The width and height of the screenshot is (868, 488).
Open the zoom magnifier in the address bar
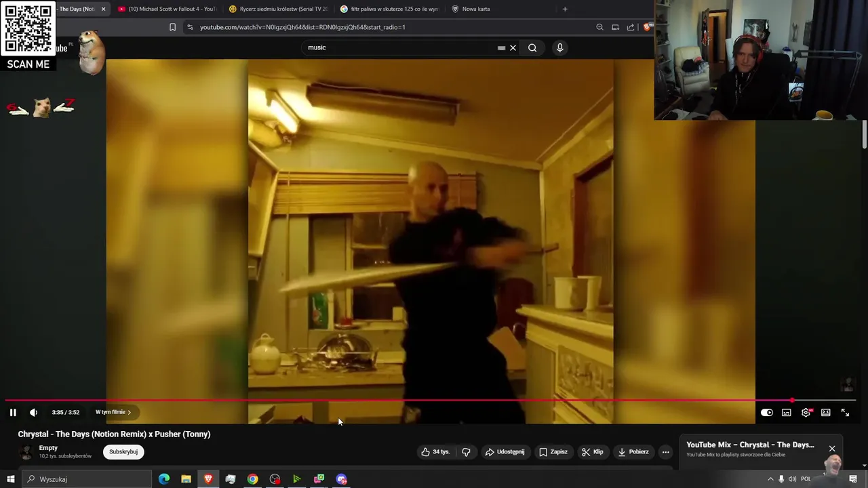point(599,27)
